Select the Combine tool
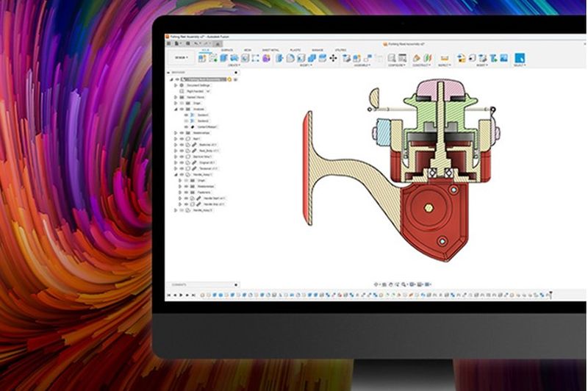Viewport: 588px width, 391px height. point(312,58)
